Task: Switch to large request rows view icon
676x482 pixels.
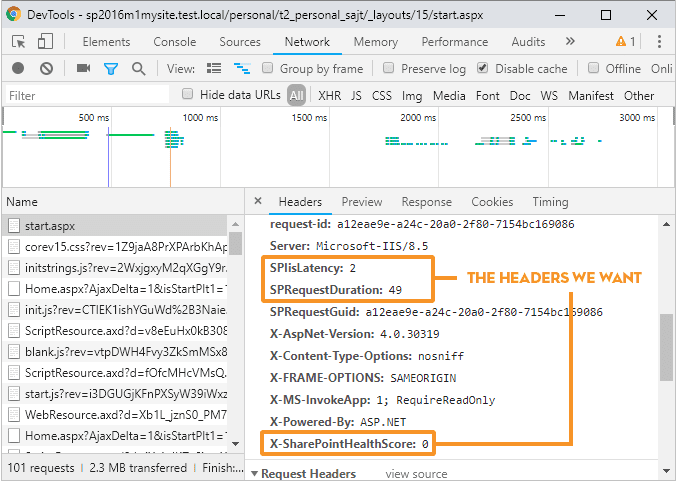Action: (x=214, y=68)
